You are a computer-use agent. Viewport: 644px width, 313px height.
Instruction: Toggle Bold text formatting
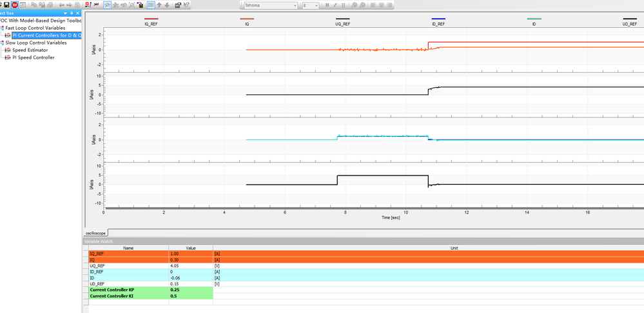327,5
